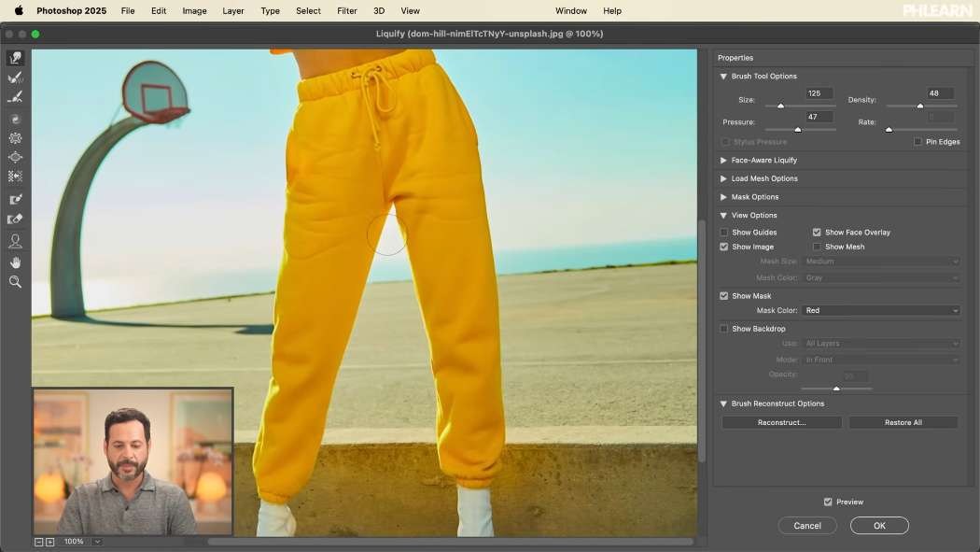Image resolution: width=980 pixels, height=552 pixels.
Task: Open the Help menu
Action: point(612,10)
